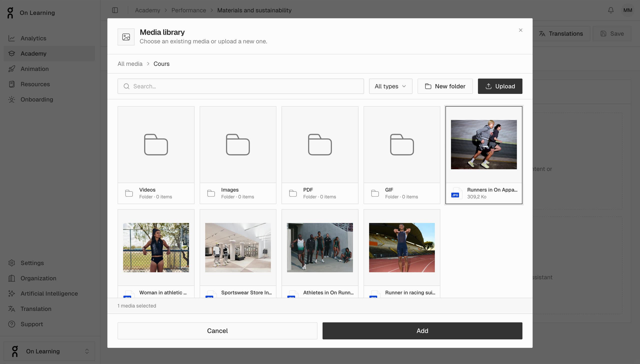The height and width of the screenshot is (364, 640).
Task: Open the Analytics sidebar section
Action: (49, 38)
